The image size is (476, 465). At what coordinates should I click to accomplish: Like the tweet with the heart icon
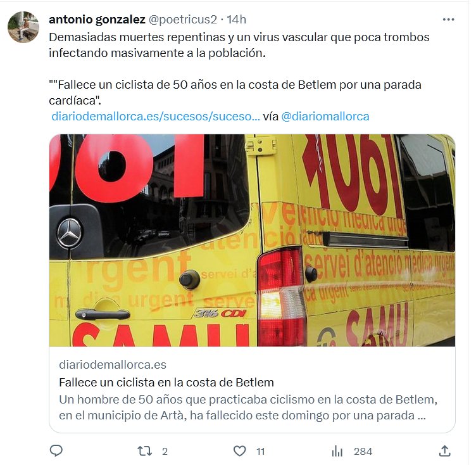pos(240,451)
